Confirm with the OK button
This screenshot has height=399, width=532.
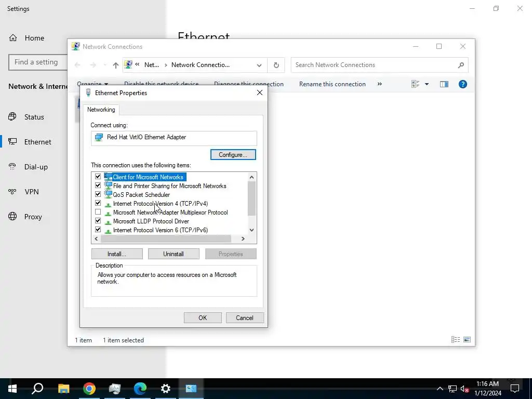click(x=203, y=318)
